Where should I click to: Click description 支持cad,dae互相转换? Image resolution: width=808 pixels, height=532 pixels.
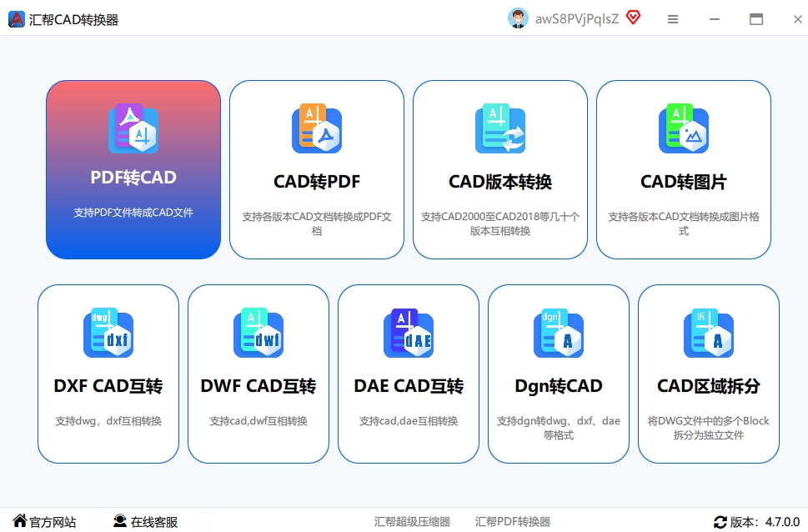coord(409,420)
